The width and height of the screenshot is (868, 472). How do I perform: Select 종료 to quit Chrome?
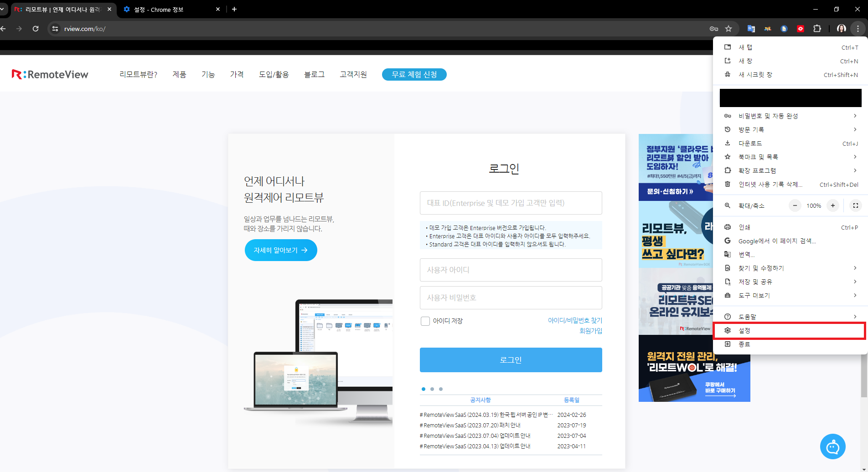790,344
